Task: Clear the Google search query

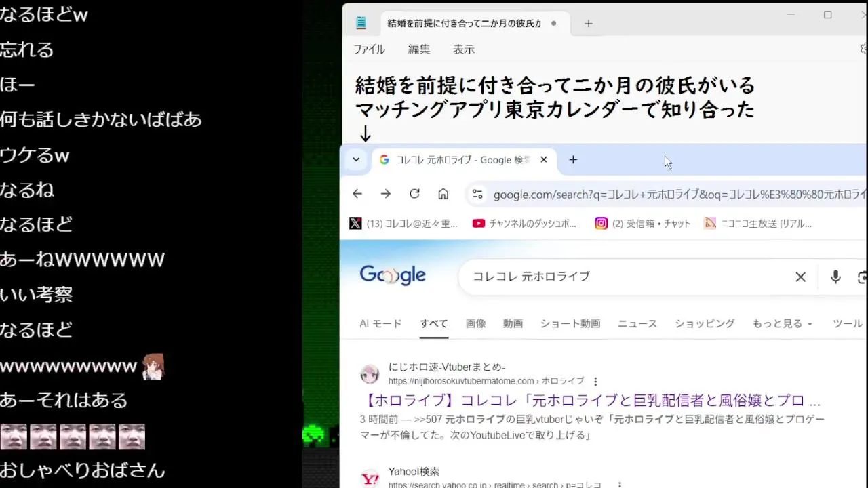Action: 800,277
